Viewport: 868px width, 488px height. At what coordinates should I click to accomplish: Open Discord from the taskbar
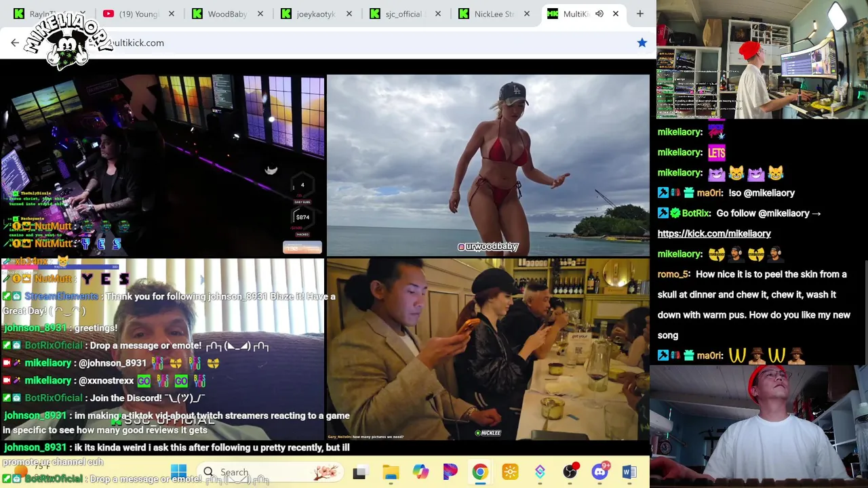[600, 472]
